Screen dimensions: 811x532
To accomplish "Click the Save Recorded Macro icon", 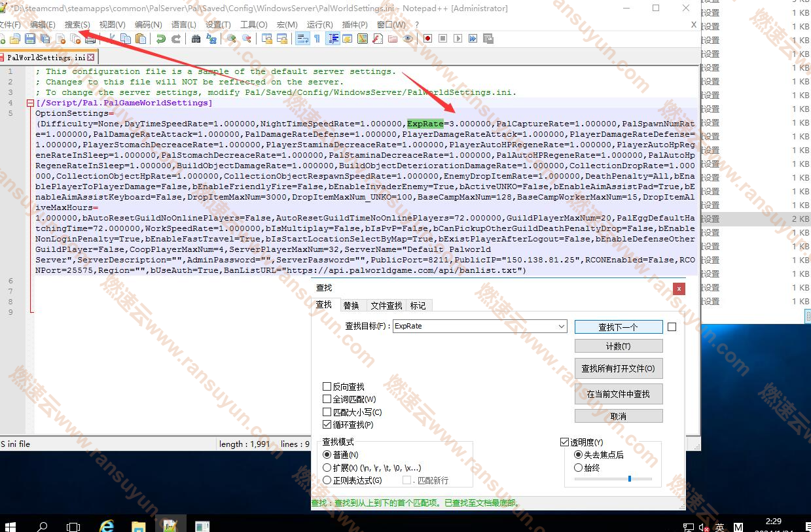I will (488, 39).
